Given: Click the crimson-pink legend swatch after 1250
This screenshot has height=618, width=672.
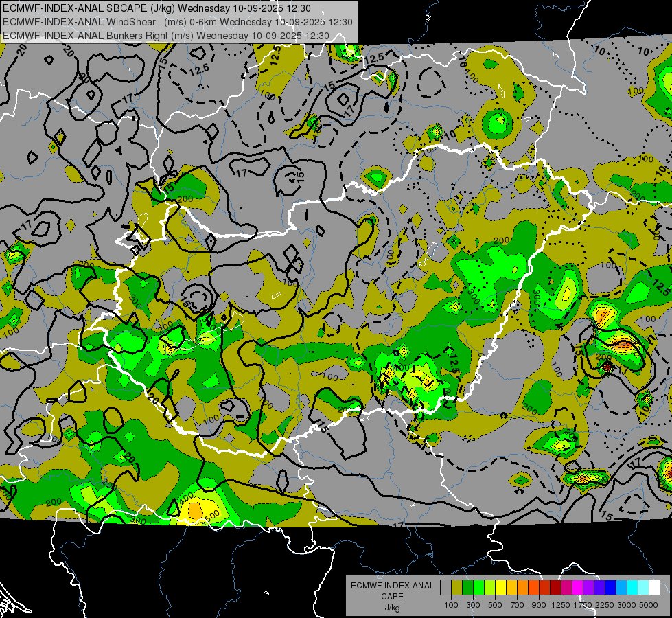Looking at the screenshot, I should 566,588.
